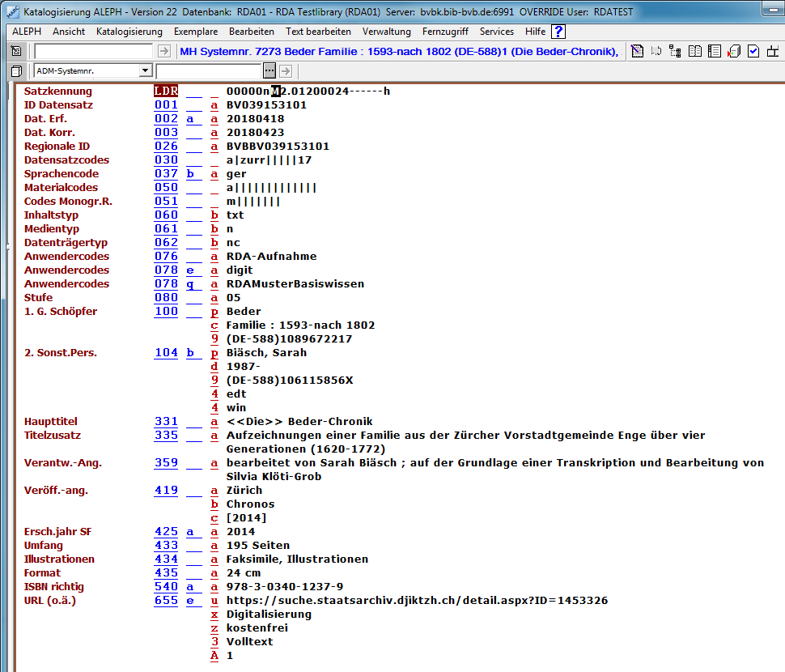Click the record icon left of top search field
785x672 pixels.
[x=16, y=51]
